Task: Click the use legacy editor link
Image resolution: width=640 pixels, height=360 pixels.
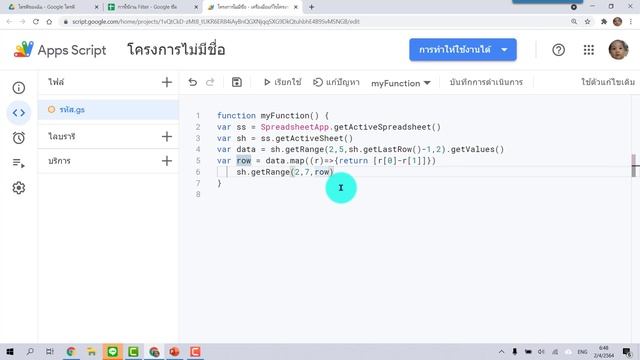Action: [608, 82]
